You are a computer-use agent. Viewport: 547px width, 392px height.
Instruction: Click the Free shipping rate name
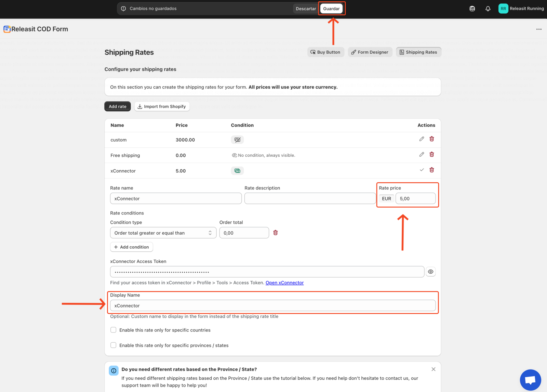tap(125, 155)
